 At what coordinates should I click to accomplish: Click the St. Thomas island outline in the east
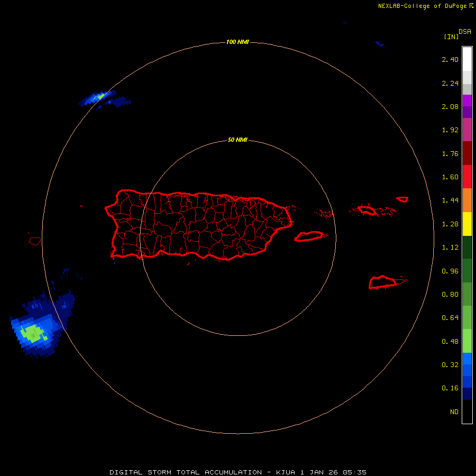pyautogui.click(x=368, y=210)
